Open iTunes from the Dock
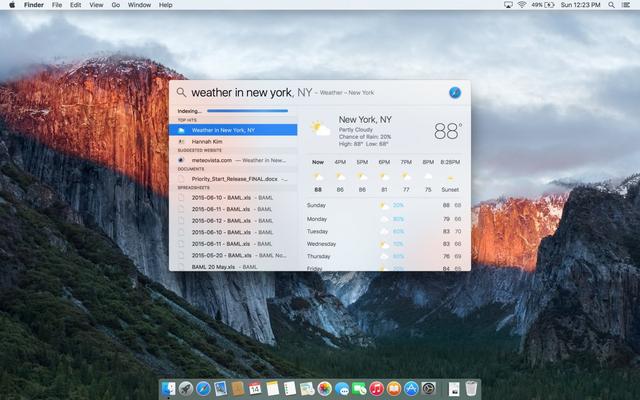 click(376, 388)
